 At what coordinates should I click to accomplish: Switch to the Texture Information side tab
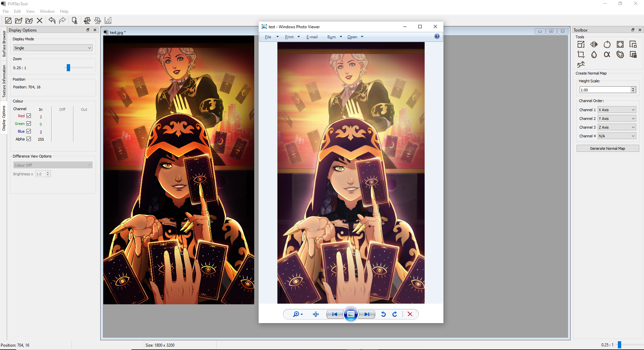[x=4, y=81]
